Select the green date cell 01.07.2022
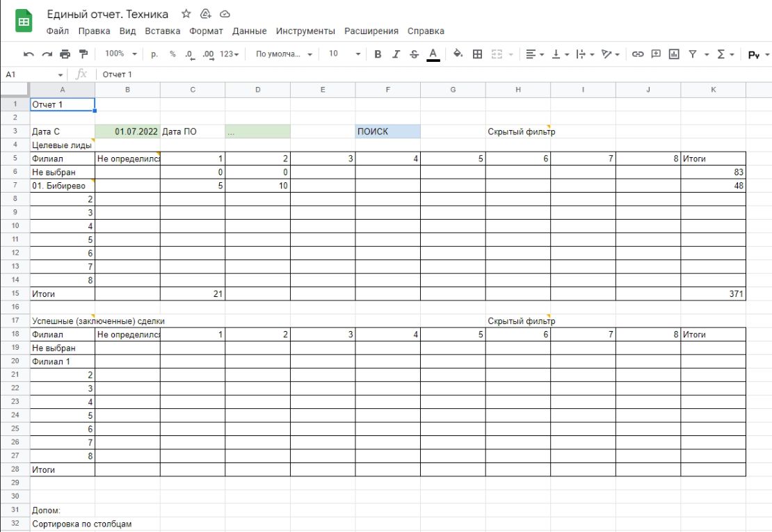The height and width of the screenshot is (532, 772). pyautogui.click(x=127, y=131)
